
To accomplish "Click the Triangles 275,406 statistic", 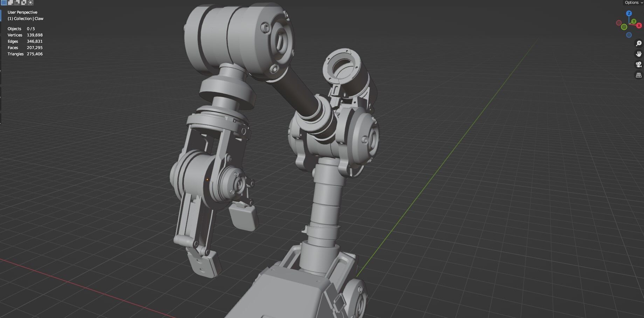I will [x=25, y=54].
